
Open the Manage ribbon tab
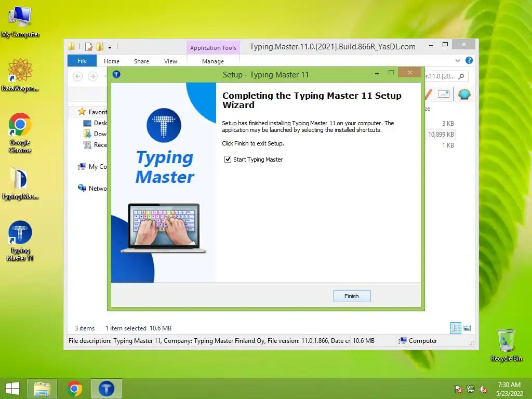[212, 61]
